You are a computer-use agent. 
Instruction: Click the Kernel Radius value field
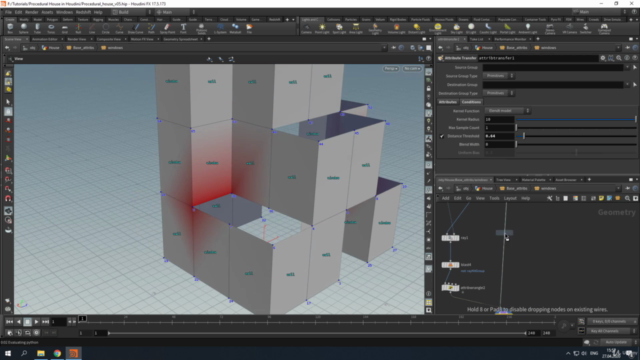(x=499, y=120)
